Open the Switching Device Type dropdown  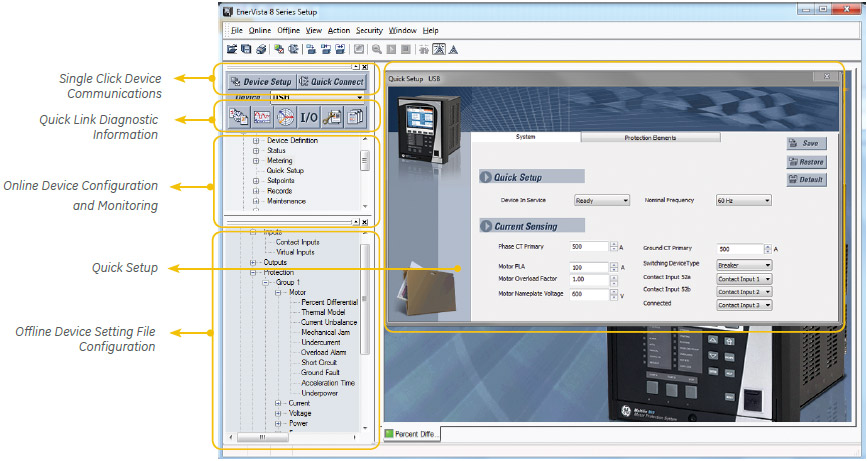coord(744,265)
